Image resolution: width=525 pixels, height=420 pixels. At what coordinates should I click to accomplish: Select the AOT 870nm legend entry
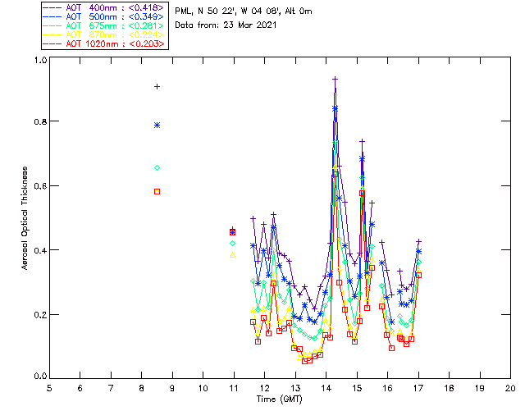click(x=103, y=34)
